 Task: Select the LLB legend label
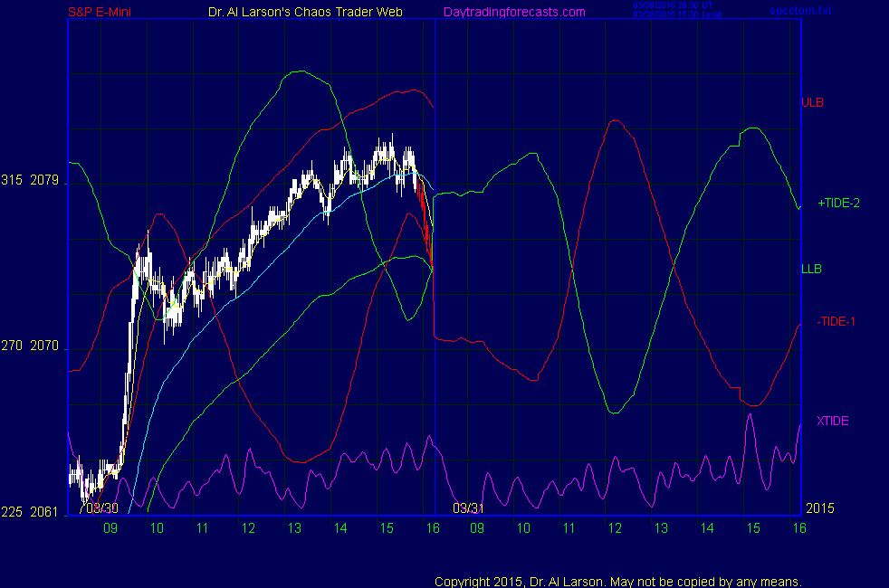point(811,269)
